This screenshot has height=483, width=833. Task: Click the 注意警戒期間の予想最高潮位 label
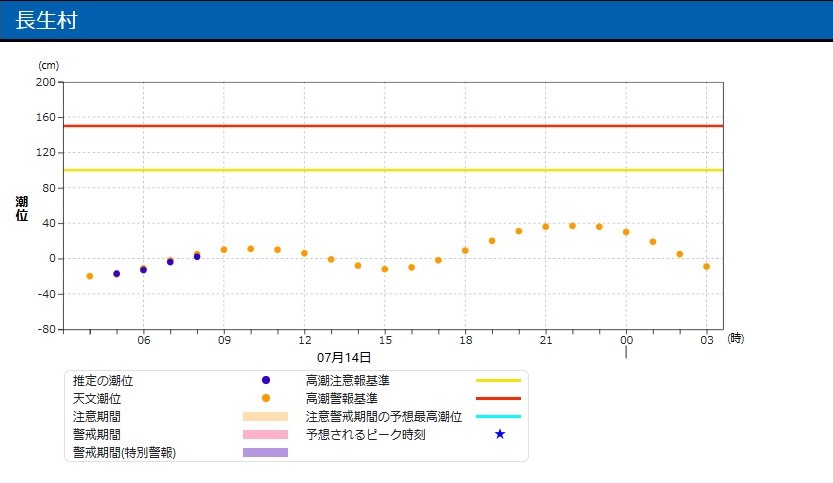pos(384,417)
